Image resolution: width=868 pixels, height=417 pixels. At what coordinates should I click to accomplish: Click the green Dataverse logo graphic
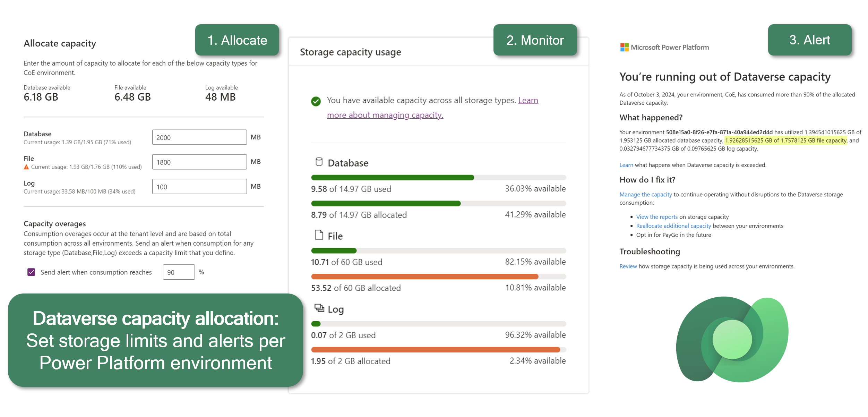click(732, 339)
